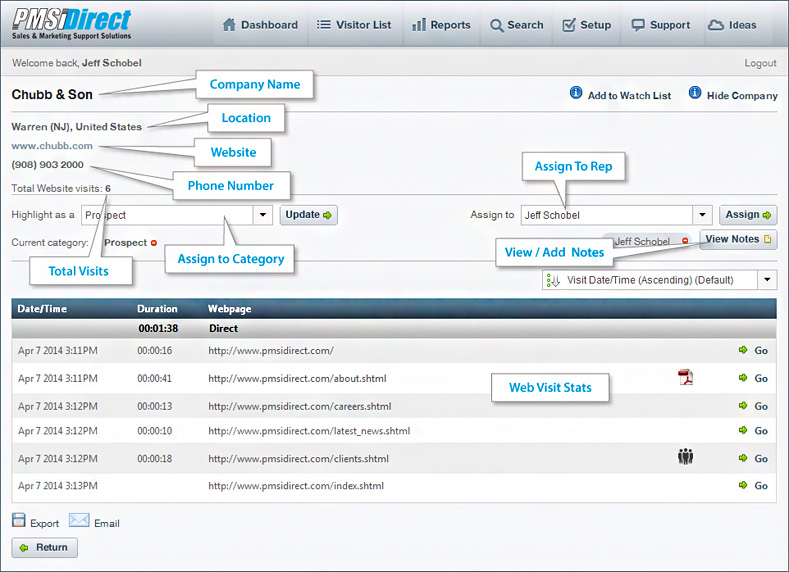This screenshot has height=572, width=789.
Task: Click the 00:01:38 total duration value
Action: (x=158, y=329)
